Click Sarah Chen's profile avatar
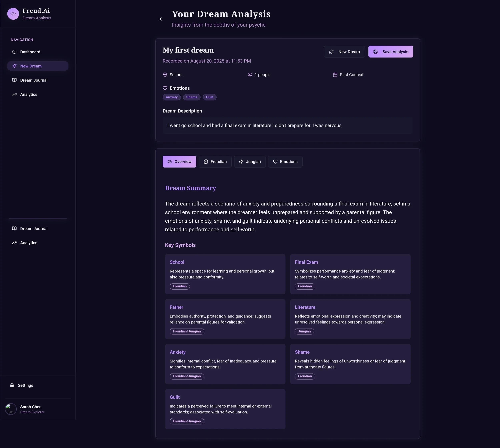500x448 pixels. click(x=11, y=409)
